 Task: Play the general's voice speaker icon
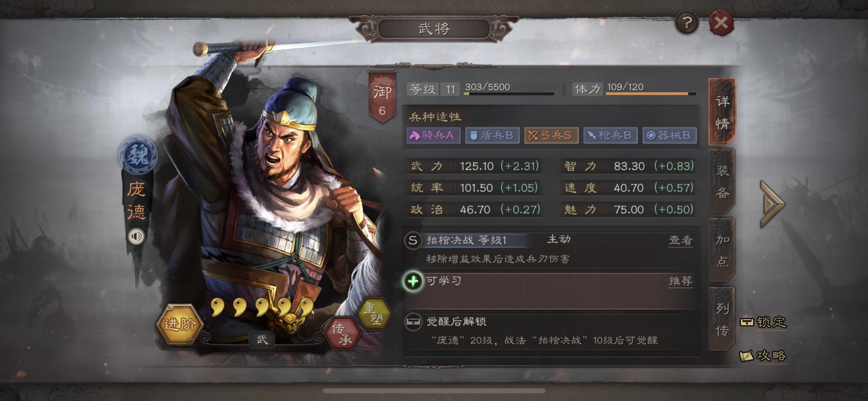pos(136,236)
